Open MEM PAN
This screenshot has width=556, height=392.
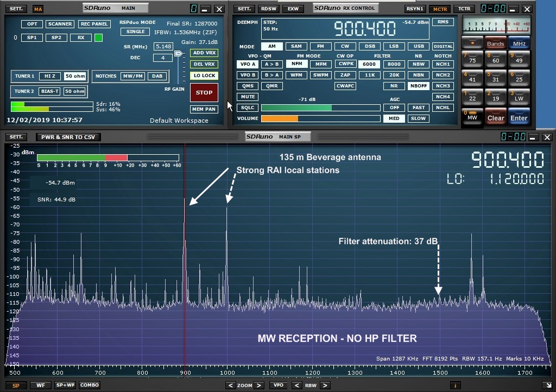(x=204, y=109)
